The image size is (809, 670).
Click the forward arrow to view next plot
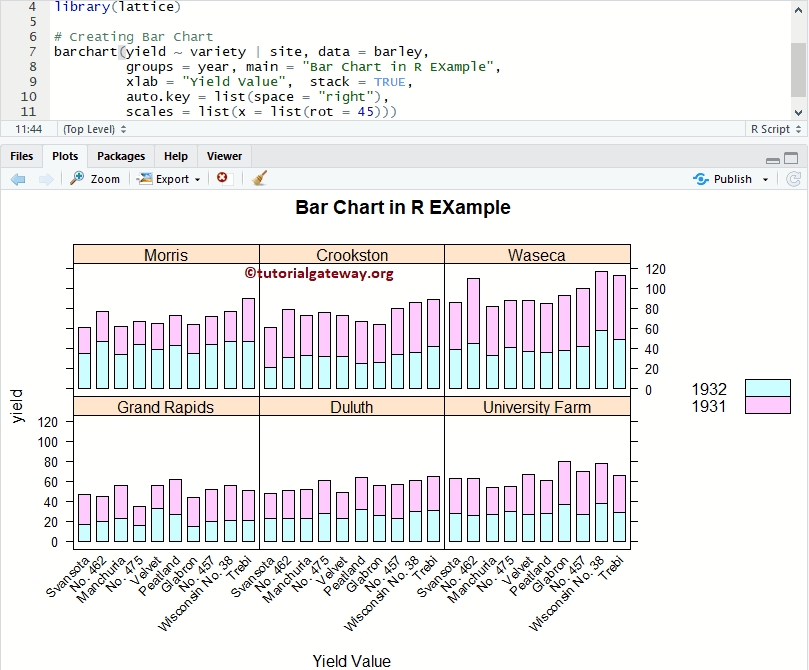coord(45,178)
